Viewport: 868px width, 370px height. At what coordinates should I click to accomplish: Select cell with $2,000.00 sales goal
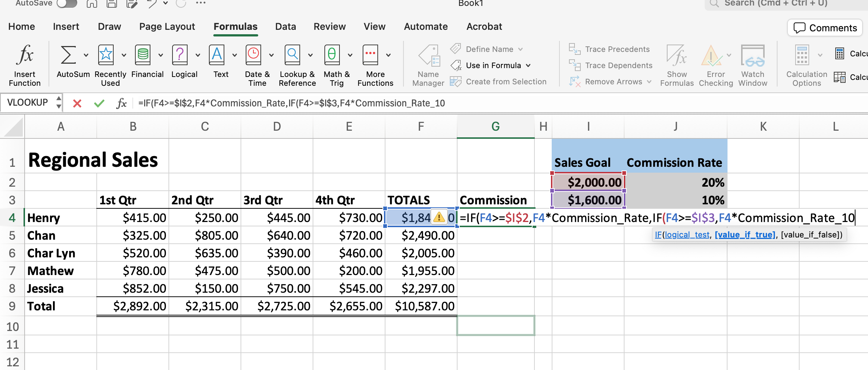(588, 182)
